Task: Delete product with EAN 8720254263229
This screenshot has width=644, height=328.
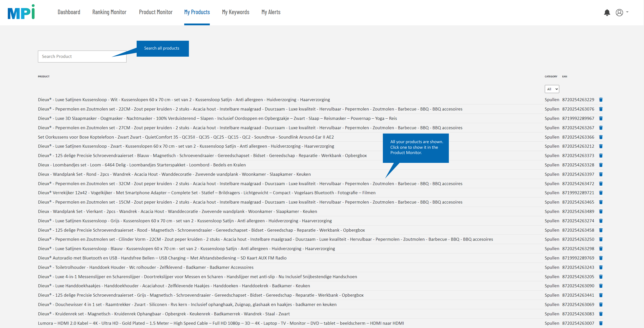Action: 601,100
